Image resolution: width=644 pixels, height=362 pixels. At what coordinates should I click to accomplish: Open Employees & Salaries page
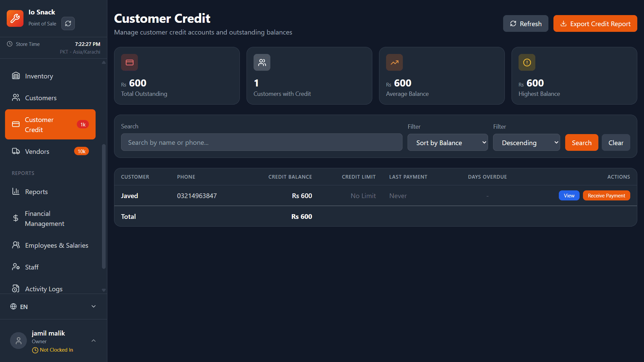click(x=57, y=245)
